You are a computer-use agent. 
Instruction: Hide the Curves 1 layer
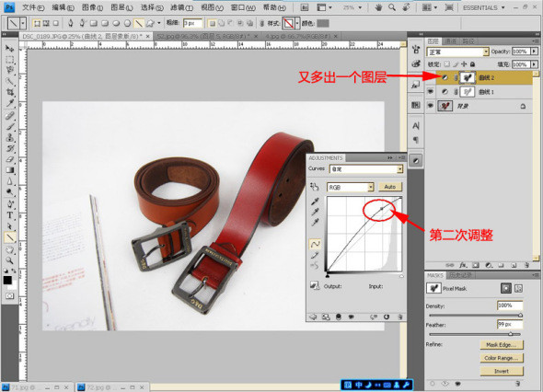coord(431,92)
